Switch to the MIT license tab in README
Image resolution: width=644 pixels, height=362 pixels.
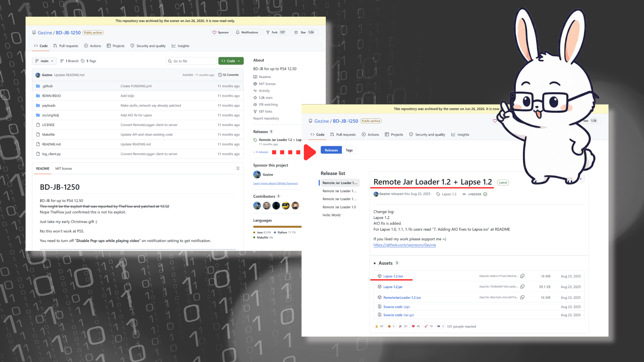pyautogui.click(x=63, y=169)
